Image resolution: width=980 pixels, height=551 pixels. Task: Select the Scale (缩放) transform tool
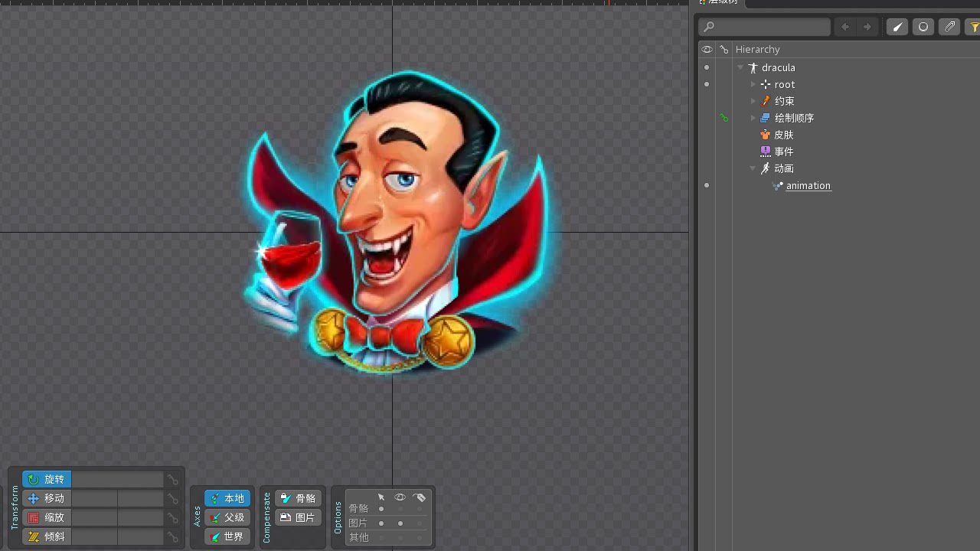pyautogui.click(x=47, y=517)
